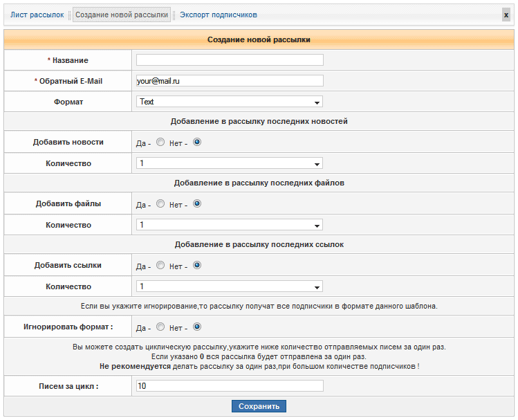Open the Лист рассылок tab
Screen dimensions: 518x420
click(37, 15)
